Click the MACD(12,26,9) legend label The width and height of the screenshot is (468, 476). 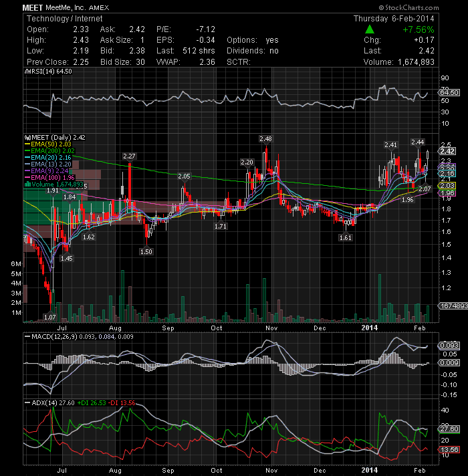(55, 337)
